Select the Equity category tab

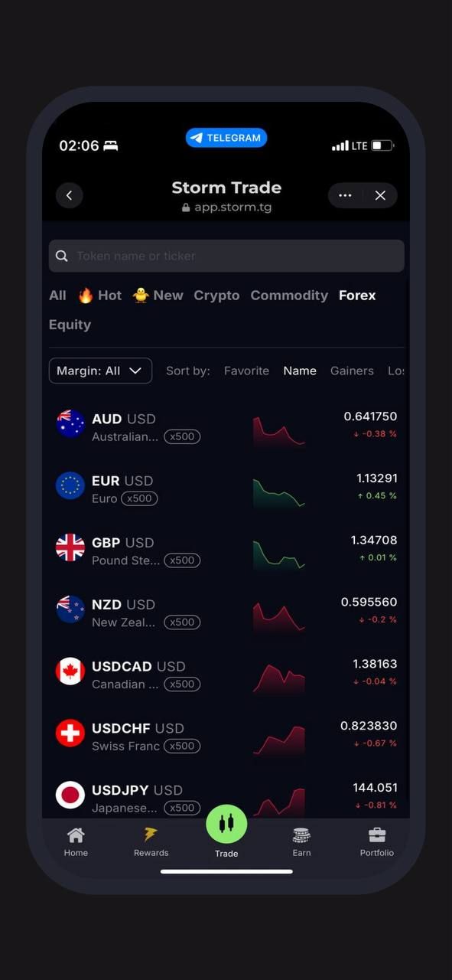tap(70, 325)
